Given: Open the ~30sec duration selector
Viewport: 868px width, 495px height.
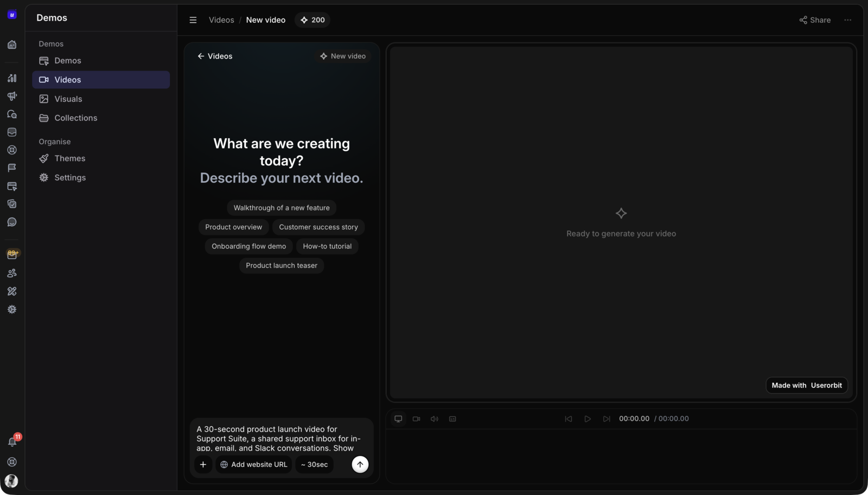Looking at the screenshot, I should point(314,465).
